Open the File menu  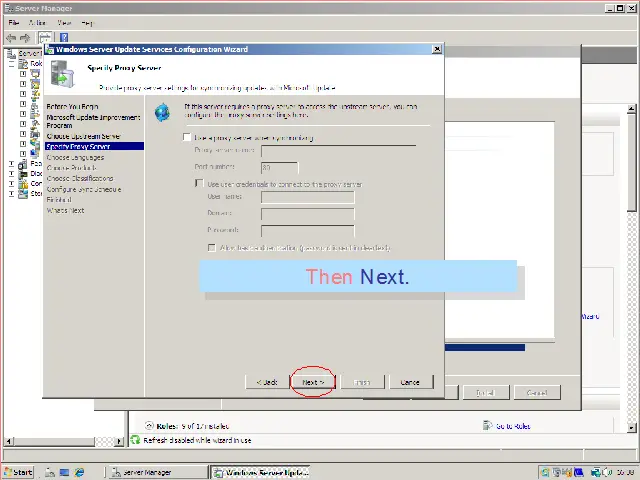[14, 23]
